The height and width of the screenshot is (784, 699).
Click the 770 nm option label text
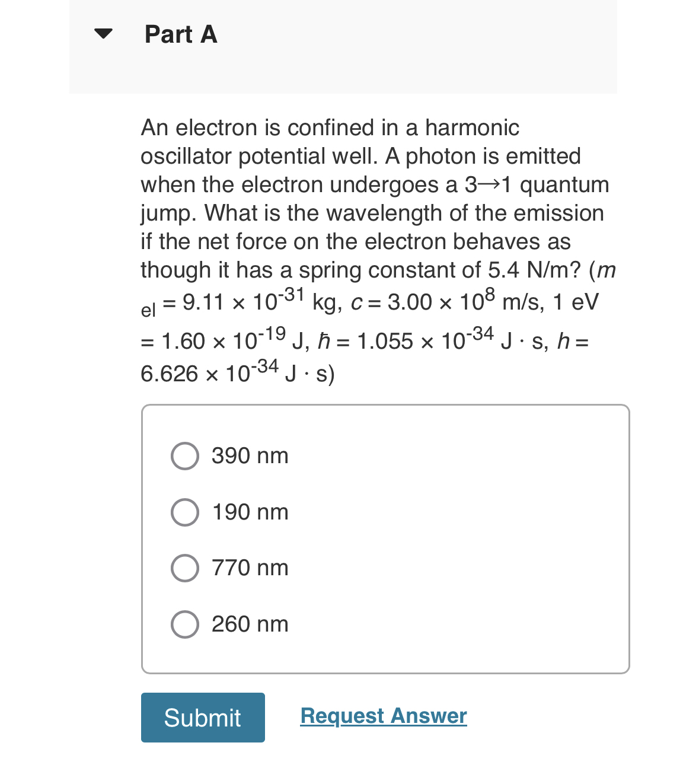(249, 568)
